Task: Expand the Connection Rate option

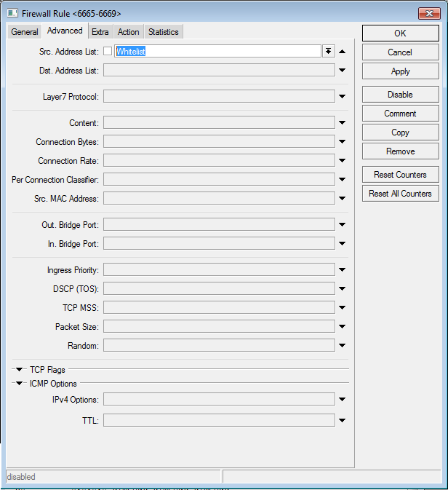Action: coord(342,161)
